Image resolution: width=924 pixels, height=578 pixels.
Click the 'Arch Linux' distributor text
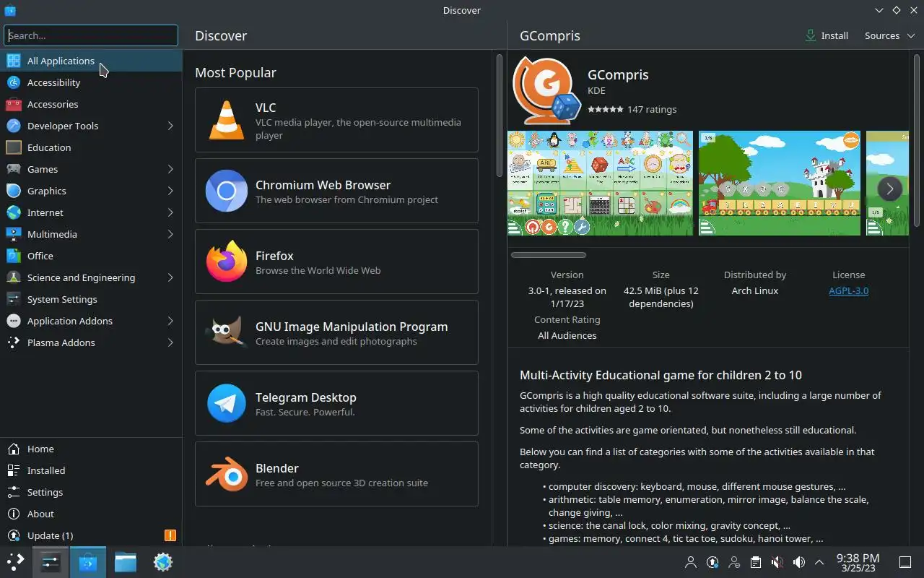(755, 290)
